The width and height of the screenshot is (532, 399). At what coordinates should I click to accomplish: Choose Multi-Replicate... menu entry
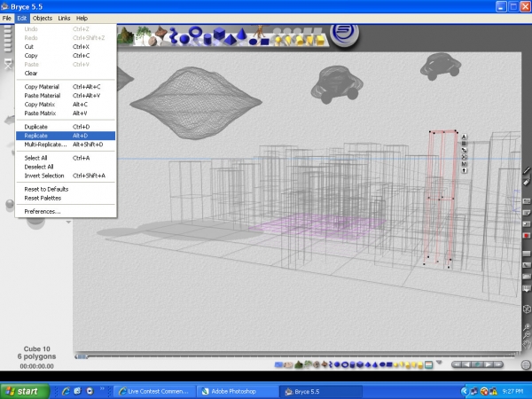click(66, 145)
